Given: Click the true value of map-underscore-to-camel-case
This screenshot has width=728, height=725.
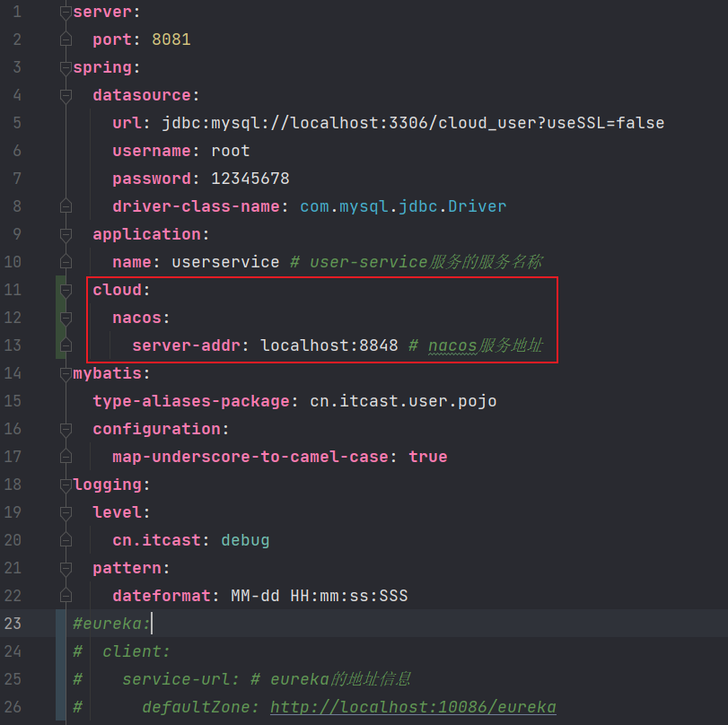Looking at the screenshot, I should [427, 457].
